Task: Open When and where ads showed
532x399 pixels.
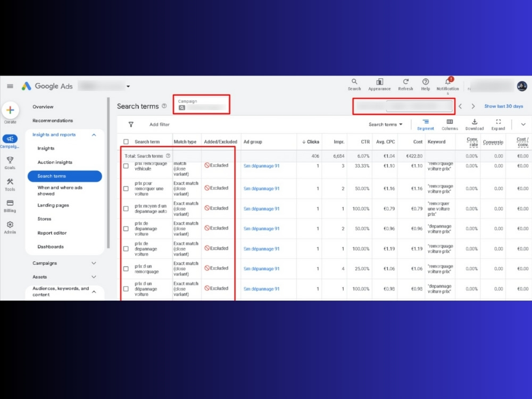Action: point(60,190)
